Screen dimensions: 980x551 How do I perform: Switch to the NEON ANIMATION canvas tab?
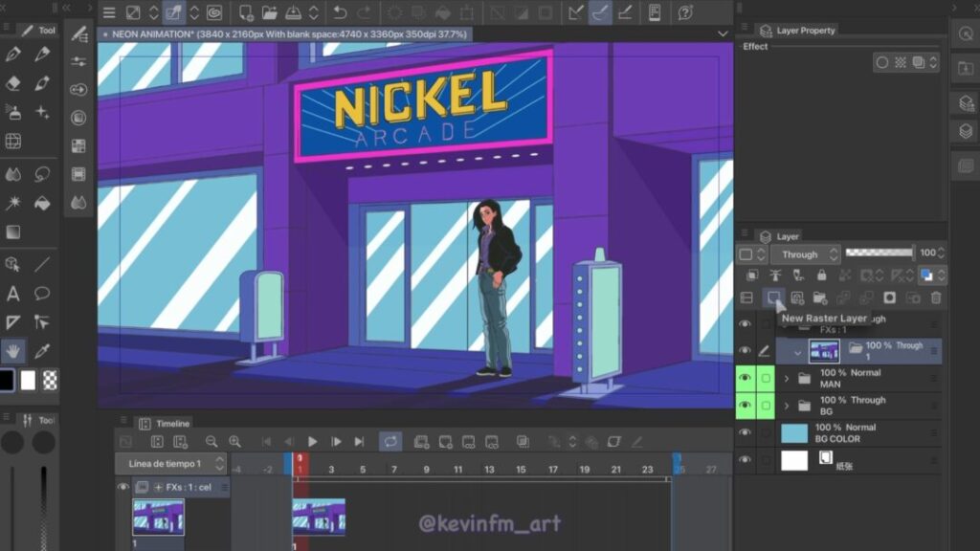289,33
